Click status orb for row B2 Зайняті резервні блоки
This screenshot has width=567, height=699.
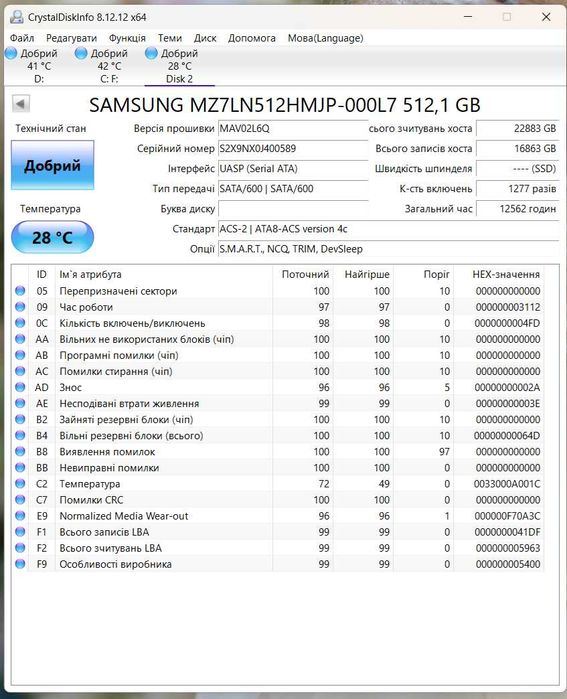tap(20, 419)
